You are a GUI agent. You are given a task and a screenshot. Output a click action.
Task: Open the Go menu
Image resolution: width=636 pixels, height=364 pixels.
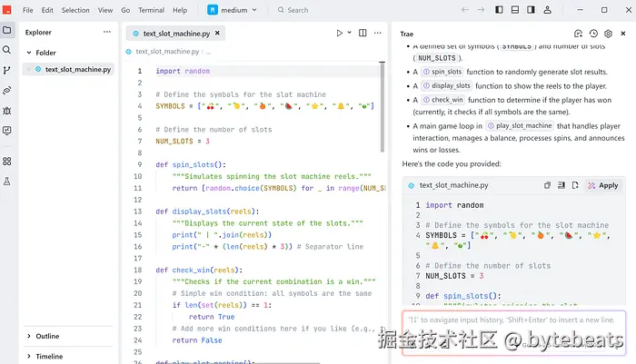125,10
